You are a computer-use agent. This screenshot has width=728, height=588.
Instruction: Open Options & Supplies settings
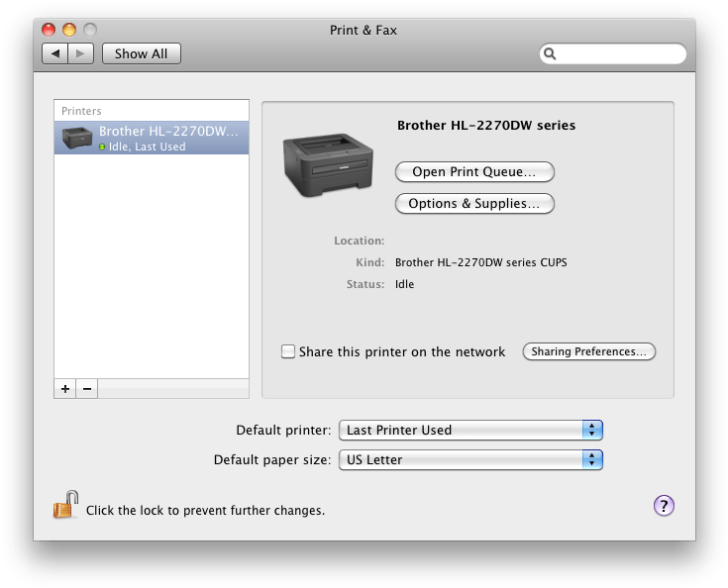(x=473, y=203)
